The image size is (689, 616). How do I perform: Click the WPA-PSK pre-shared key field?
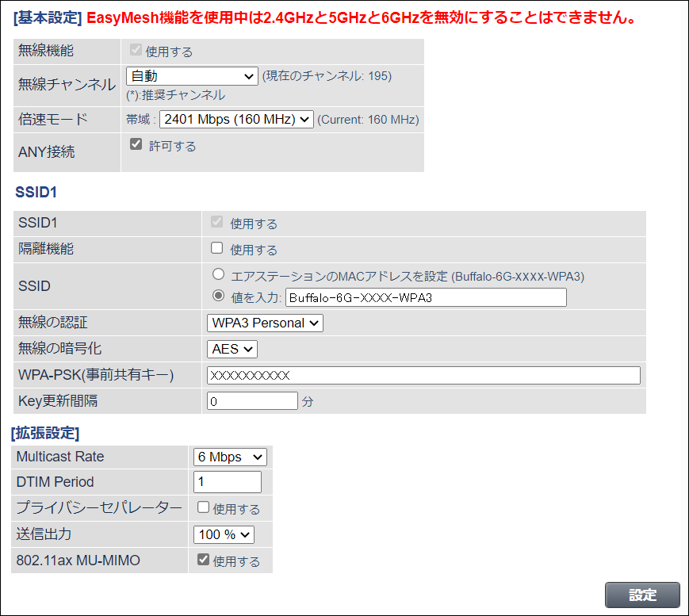423,375
